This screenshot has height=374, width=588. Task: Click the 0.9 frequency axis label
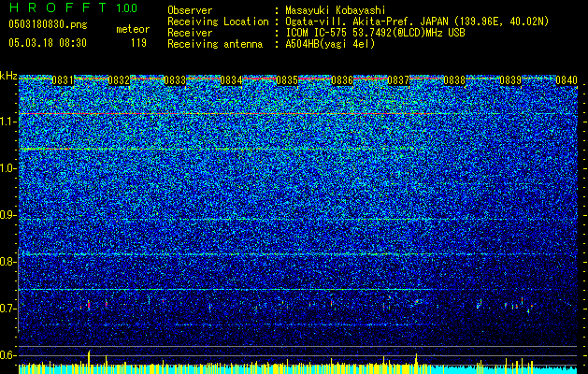point(7,215)
